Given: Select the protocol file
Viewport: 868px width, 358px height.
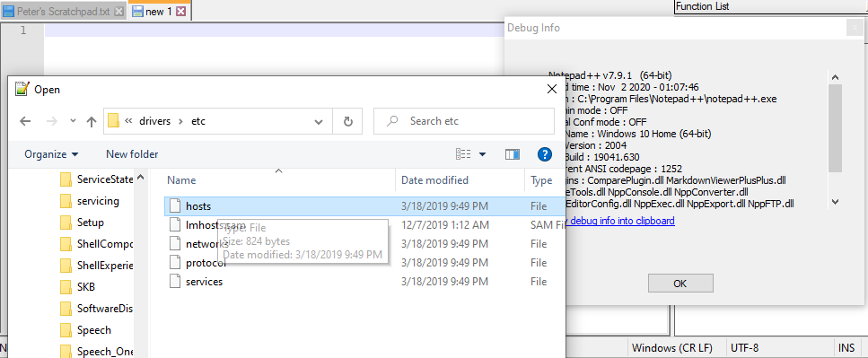Looking at the screenshot, I should coord(364,263).
